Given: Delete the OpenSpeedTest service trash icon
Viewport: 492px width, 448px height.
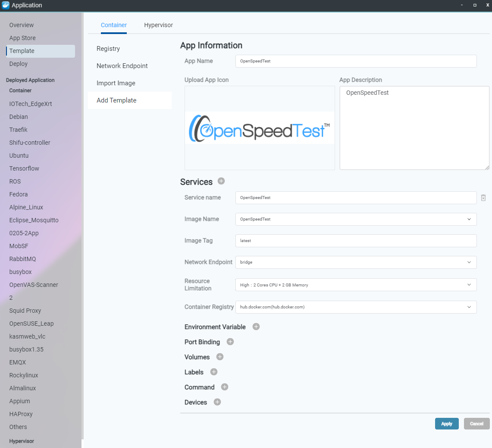Looking at the screenshot, I should (483, 198).
